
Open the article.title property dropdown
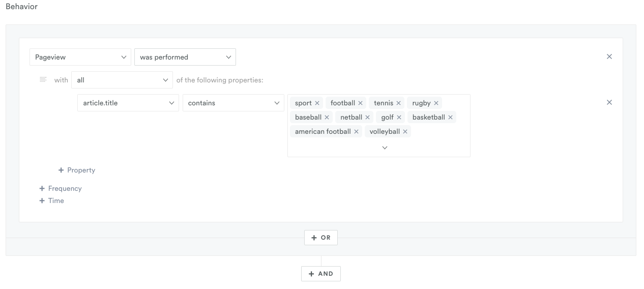coord(128,103)
